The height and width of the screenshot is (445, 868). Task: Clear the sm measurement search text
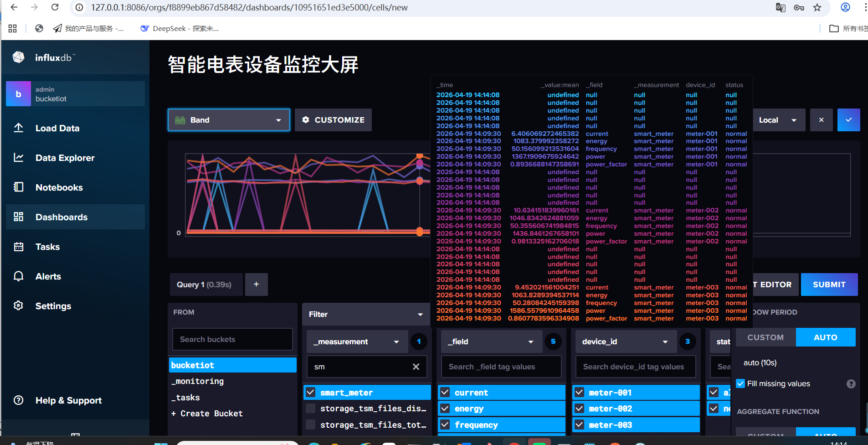point(416,367)
